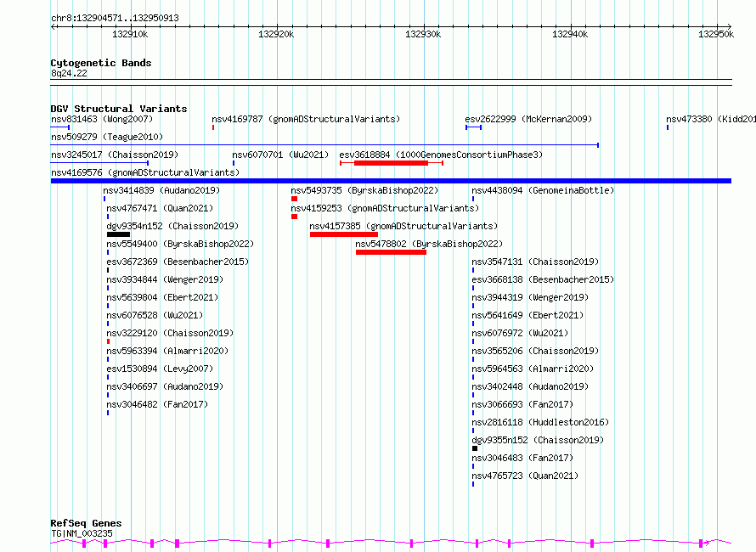
Task: Select the nsv3934844 (Wenger2019) label
Action: pos(165,279)
